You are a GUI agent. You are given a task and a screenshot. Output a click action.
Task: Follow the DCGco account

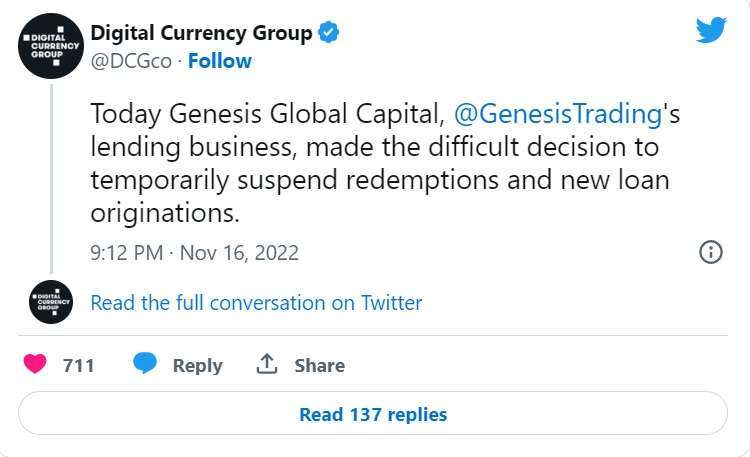click(220, 61)
